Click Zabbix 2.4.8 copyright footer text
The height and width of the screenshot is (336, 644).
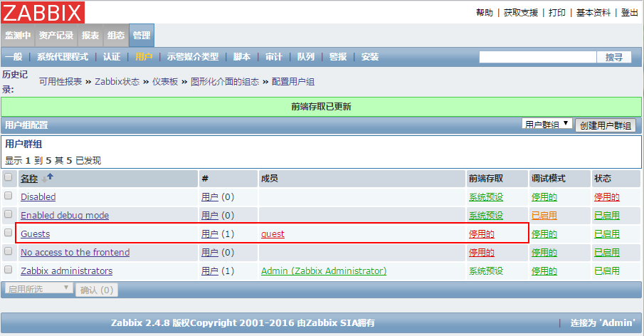pyautogui.click(x=243, y=323)
